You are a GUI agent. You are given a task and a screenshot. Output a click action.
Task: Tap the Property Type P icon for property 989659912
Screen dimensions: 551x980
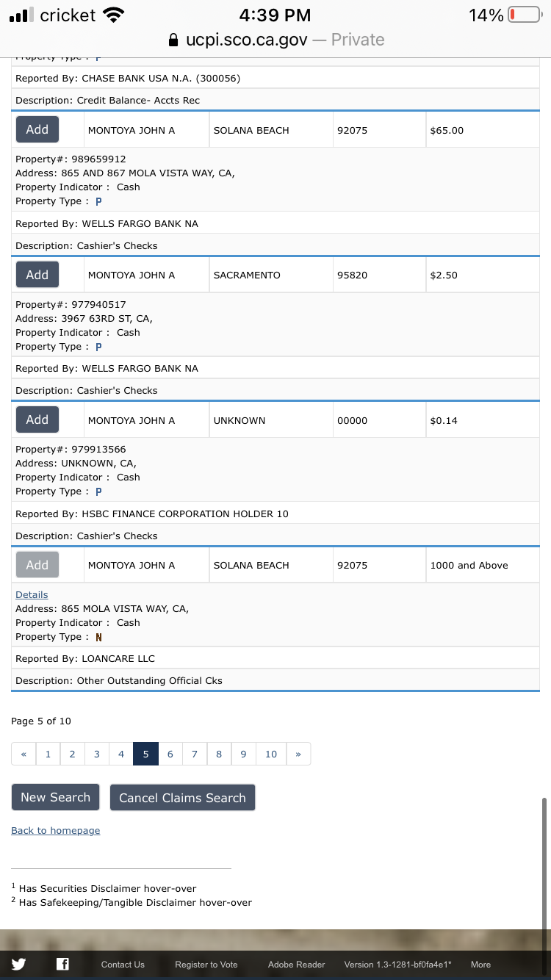(98, 201)
